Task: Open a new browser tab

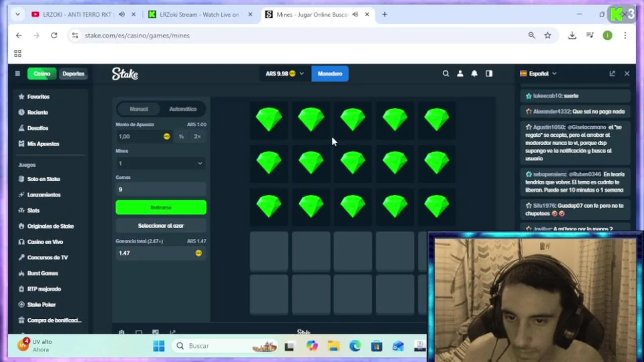Action: point(384,15)
